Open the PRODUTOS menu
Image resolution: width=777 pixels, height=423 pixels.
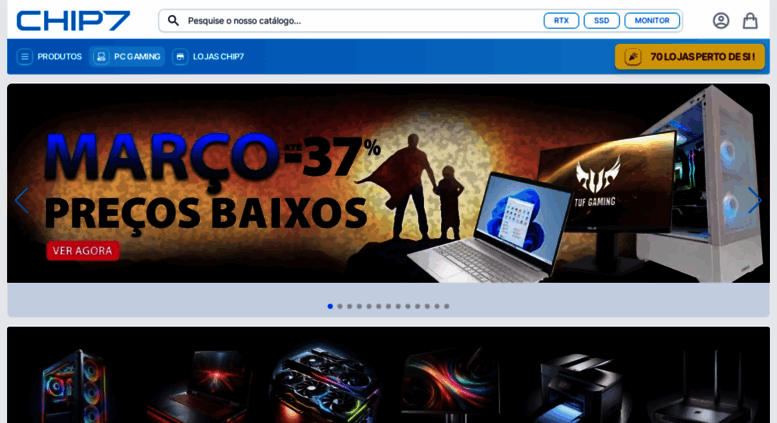[49, 56]
